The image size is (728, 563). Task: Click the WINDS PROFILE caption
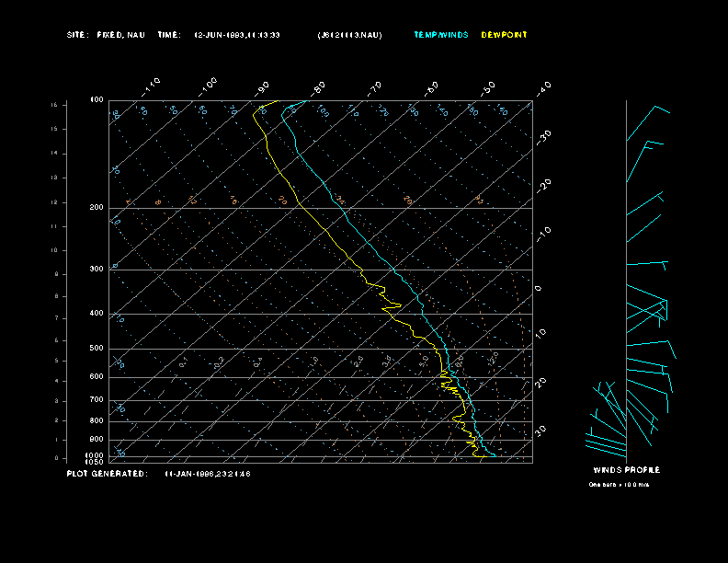click(626, 470)
